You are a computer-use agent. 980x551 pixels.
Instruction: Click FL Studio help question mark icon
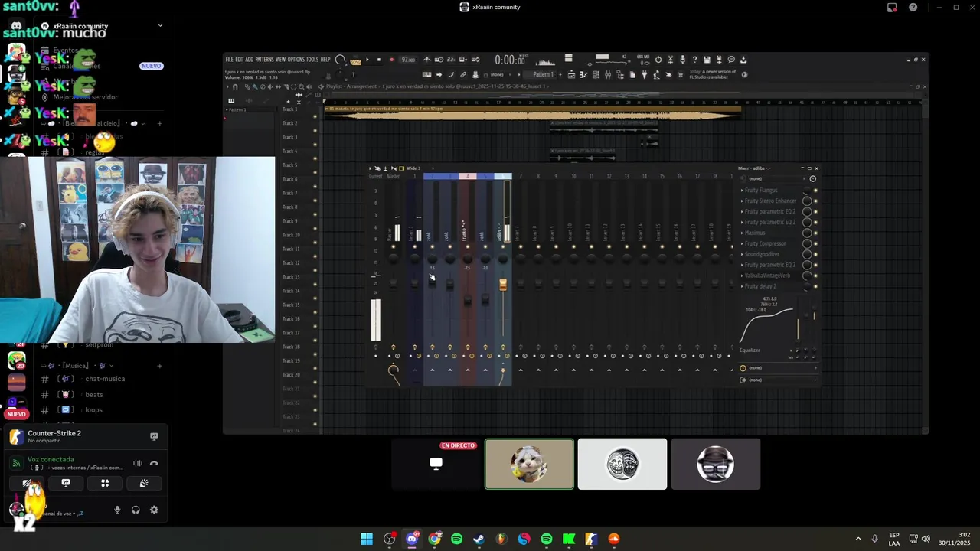tap(694, 59)
